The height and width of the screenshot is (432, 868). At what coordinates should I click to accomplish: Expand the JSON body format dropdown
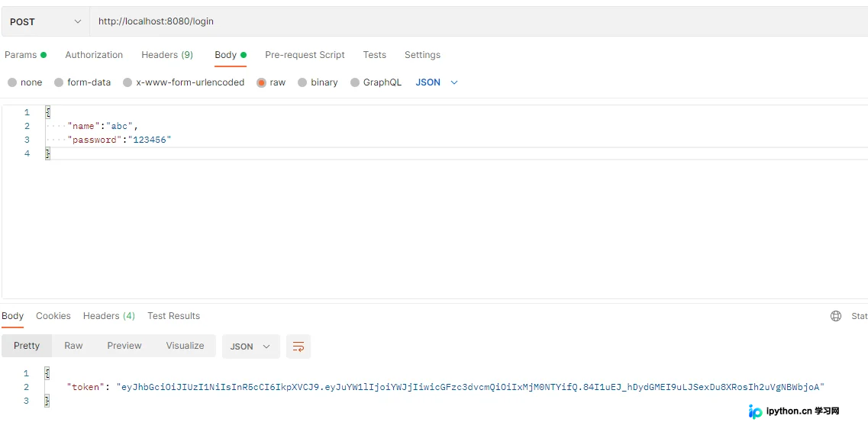coord(437,82)
